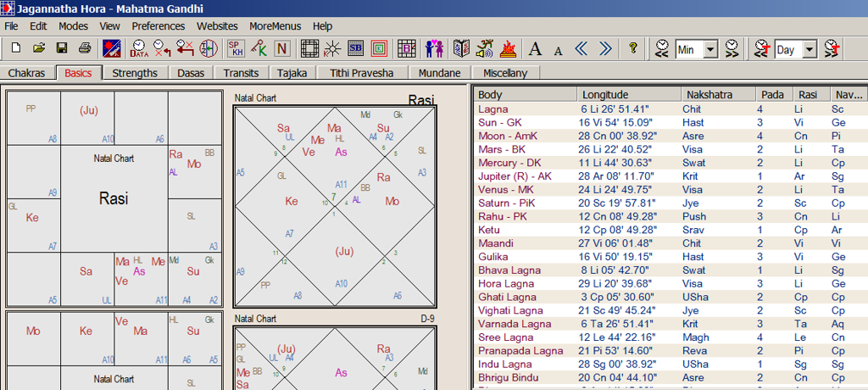Click the SB chakra icon

pyautogui.click(x=355, y=49)
